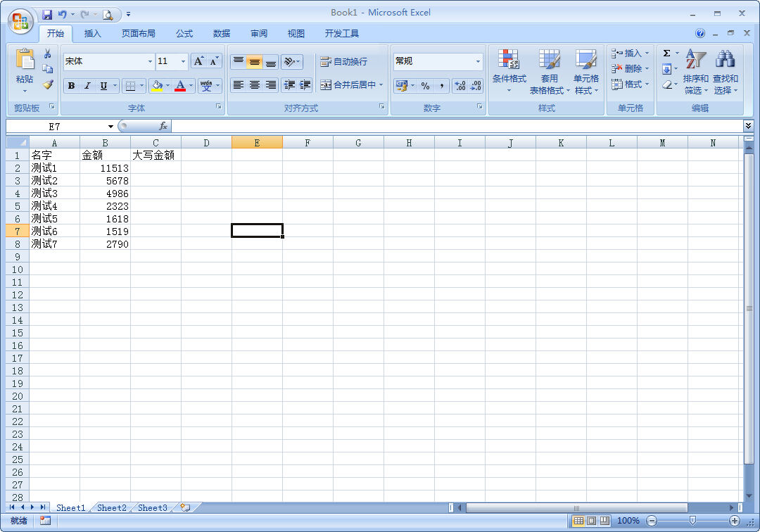Apply yellow fill color to cell

[x=157, y=86]
